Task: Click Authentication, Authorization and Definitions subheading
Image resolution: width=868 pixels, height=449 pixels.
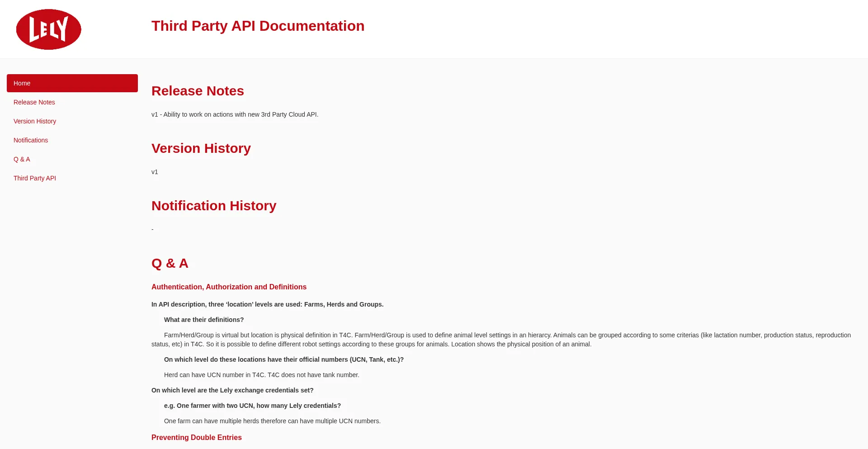Action: [x=229, y=287]
